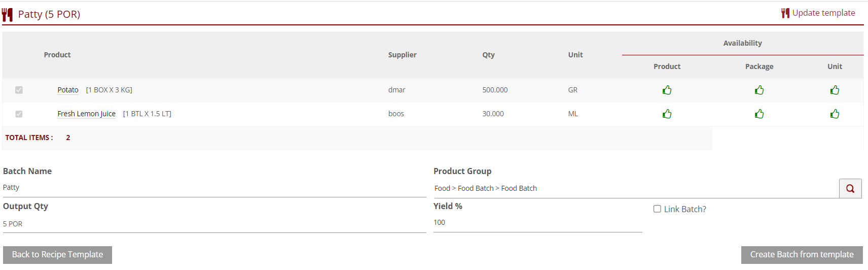This screenshot has width=868, height=270.
Task: Click the Output Qty field
Action: pyautogui.click(x=214, y=224)
